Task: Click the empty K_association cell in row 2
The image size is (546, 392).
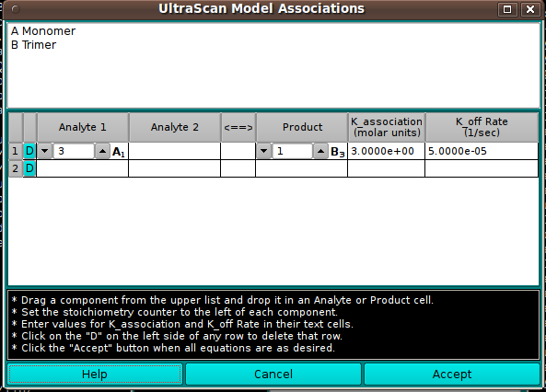Action: [x=386, y=168]
